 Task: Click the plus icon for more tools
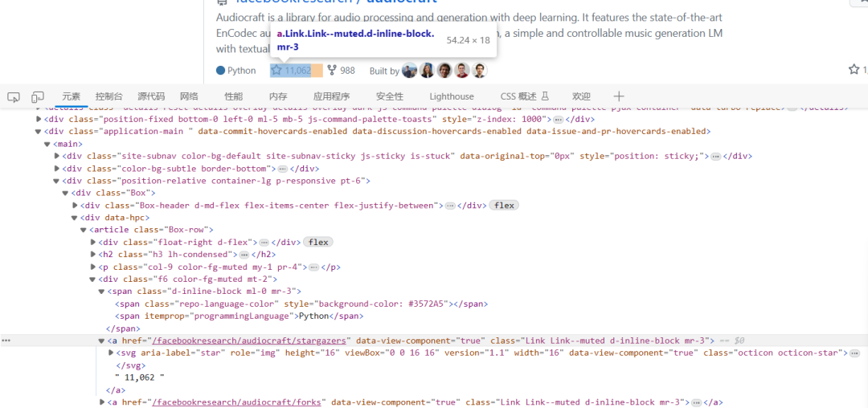[619, 96]
